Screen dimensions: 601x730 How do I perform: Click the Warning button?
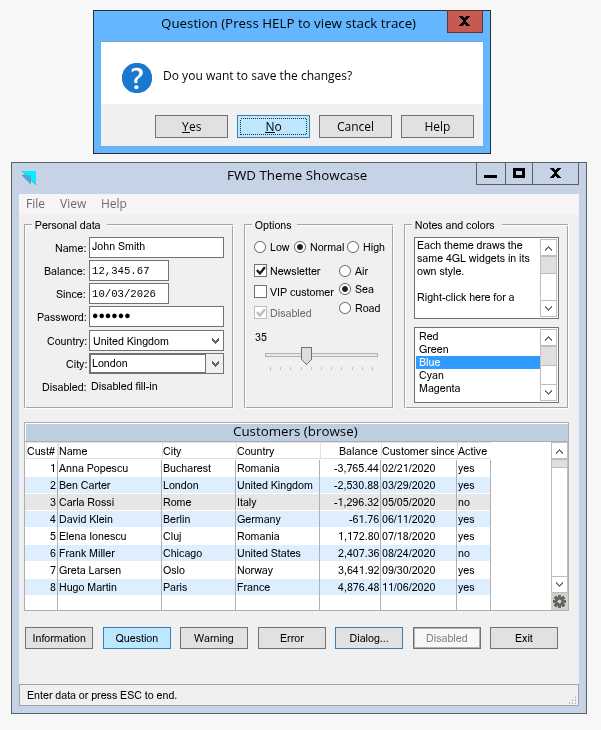coord(214,638)
